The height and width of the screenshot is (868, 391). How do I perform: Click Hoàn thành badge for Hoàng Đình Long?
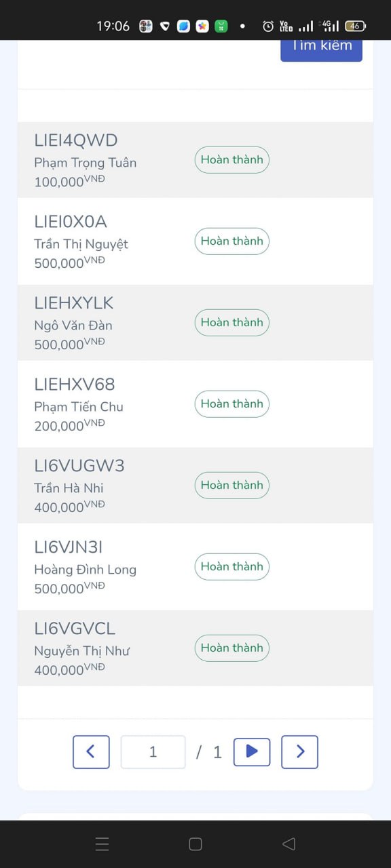click(231, 566)
